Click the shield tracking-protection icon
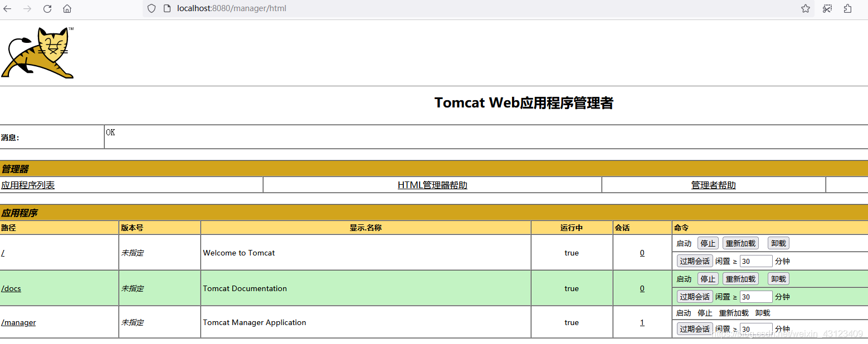The image size is (868, 344). click(152, 8)
